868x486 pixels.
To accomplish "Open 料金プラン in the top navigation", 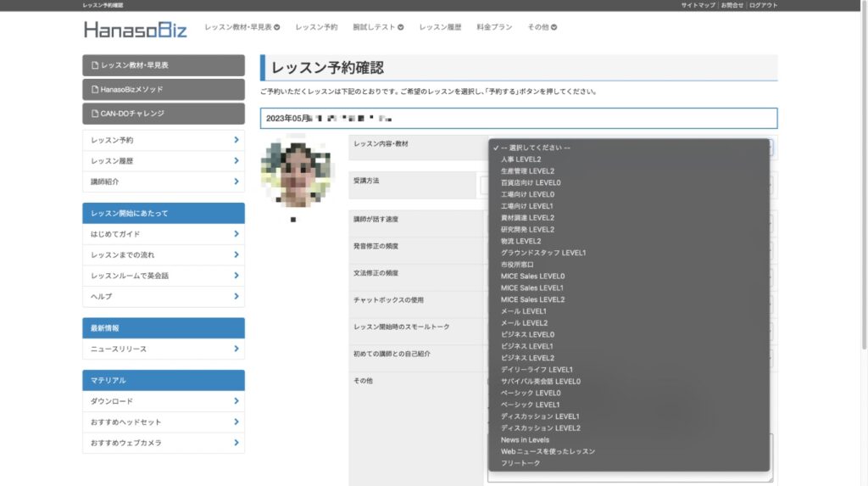I will (494, 27).
